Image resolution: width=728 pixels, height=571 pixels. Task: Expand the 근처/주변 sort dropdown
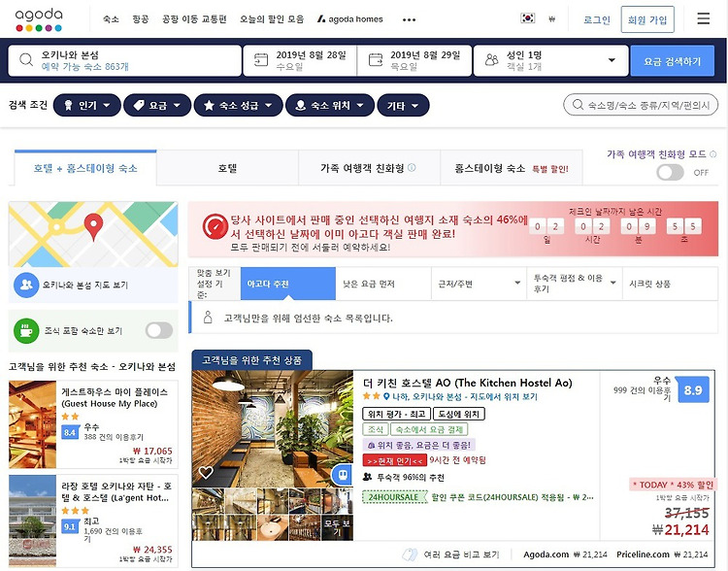click(517, 283)
